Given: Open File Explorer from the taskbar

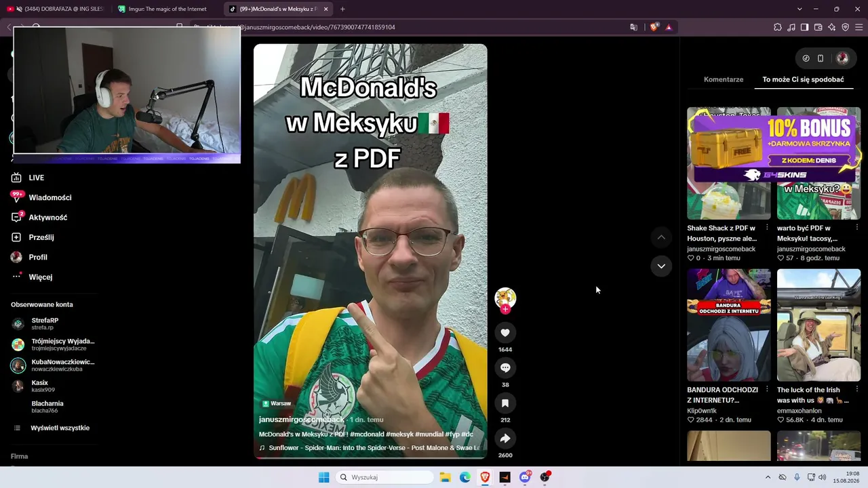Looking at the screenshot, I should (x=446, y=477).
